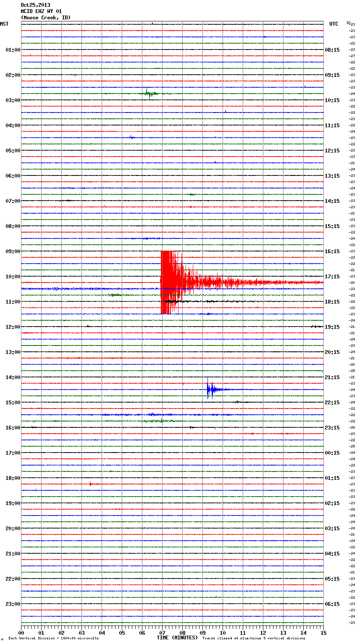Screen dimensions: 357x644
Task: Select minute-axis tick label "12" at bottom
Action: pyautogui.click(x=263, y=633)
